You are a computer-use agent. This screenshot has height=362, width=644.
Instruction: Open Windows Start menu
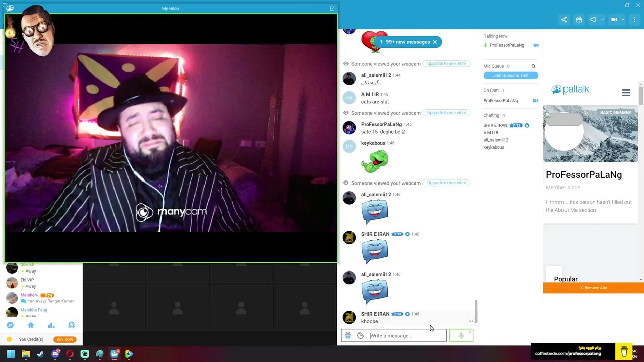point(11,354)
